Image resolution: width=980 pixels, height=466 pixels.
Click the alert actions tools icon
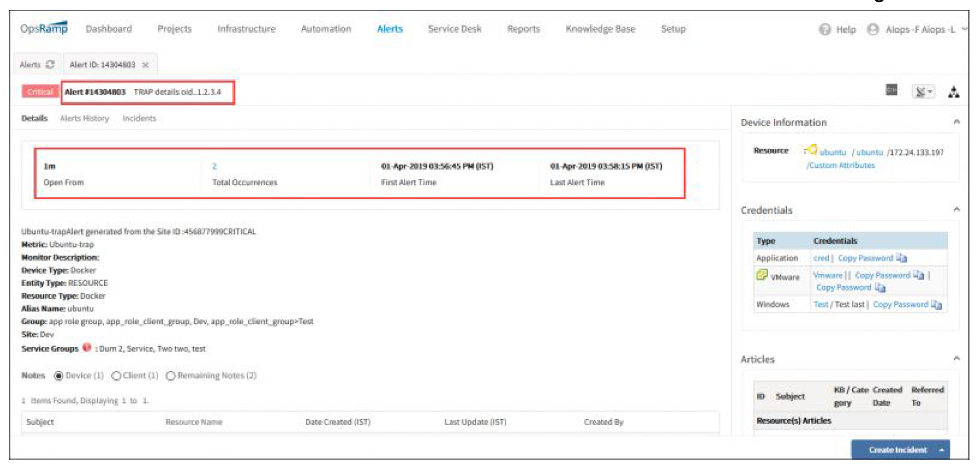923,92
